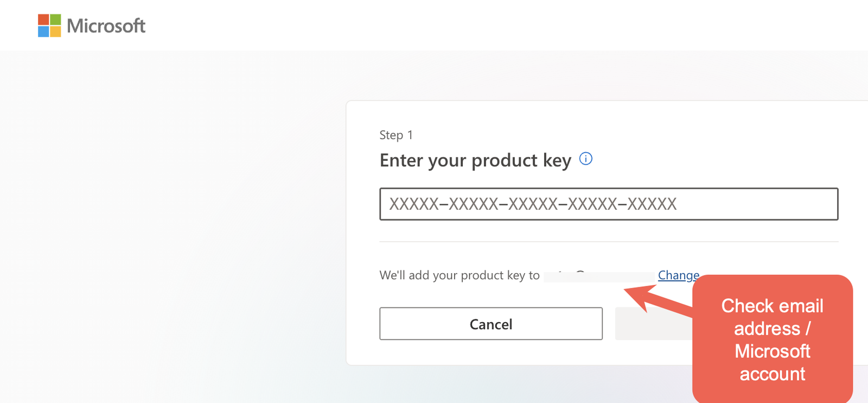Screen dimensions: 868x403
Task: Click 'Check email' text in the red callout
Action: point(772,306)
